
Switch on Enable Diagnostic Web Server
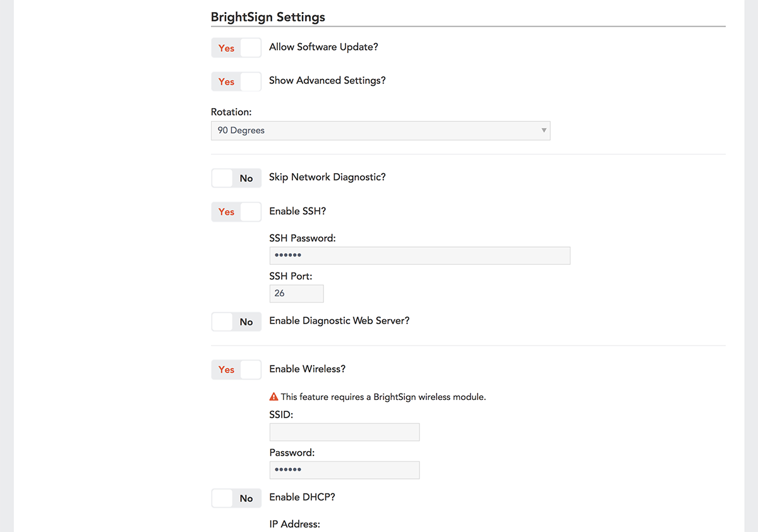(236, 322)
